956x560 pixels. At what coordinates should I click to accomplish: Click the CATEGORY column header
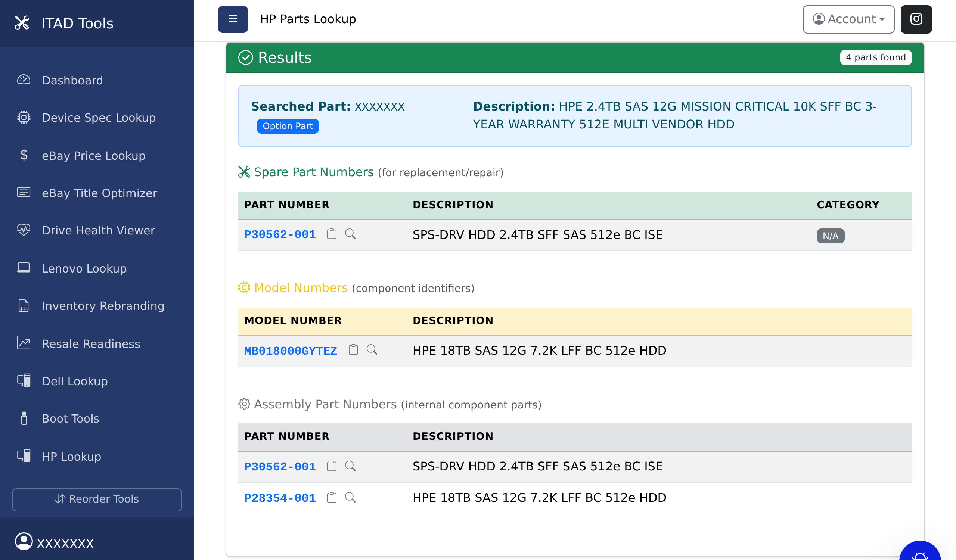848,205
